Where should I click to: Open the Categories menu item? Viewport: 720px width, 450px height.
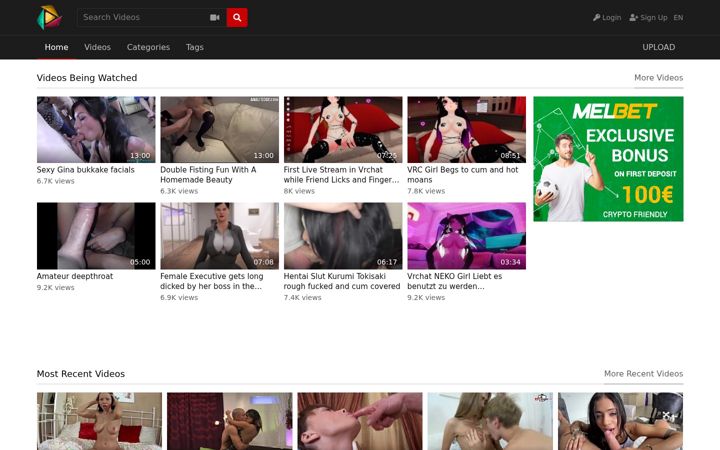coord(148,47)
